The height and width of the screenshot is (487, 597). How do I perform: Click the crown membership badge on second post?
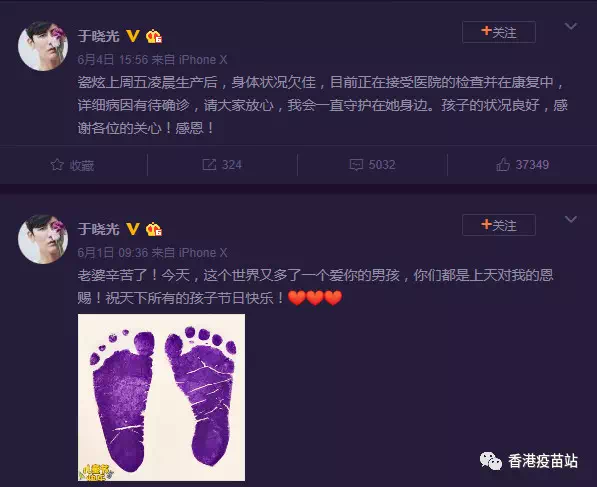coord(154,229)
